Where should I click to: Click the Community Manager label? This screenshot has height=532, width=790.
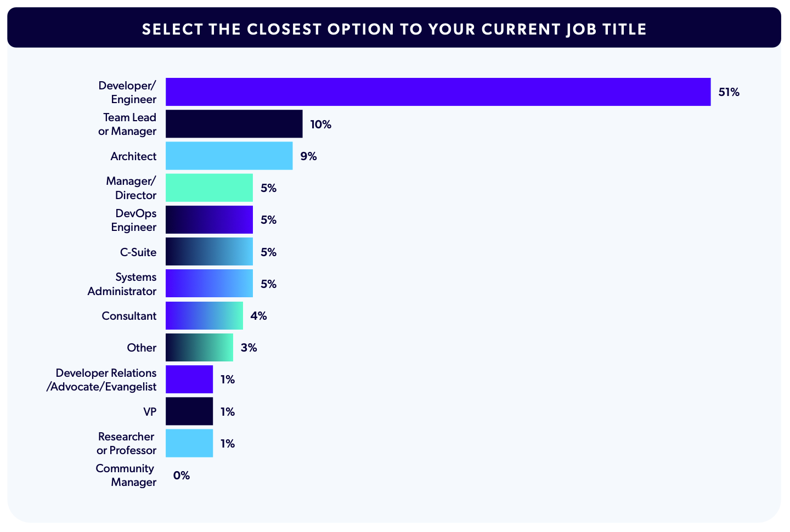(x=126, y=476)
